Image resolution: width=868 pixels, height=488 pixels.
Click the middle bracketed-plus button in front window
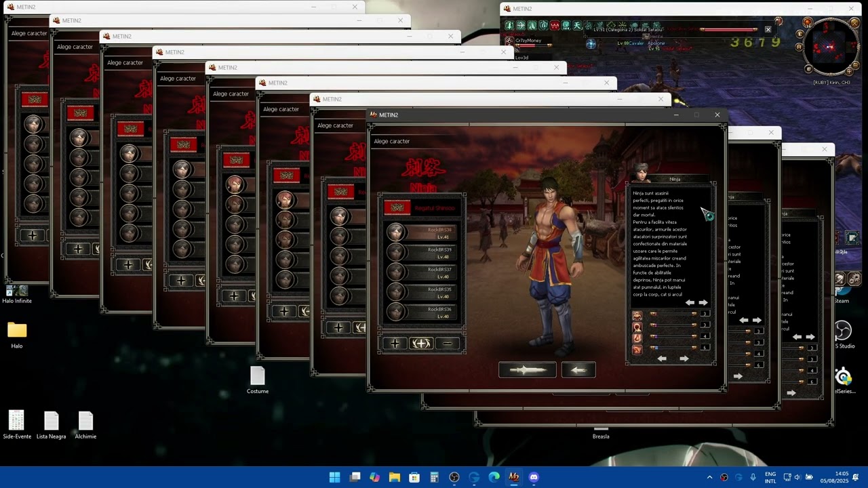[x=421, y=344]
